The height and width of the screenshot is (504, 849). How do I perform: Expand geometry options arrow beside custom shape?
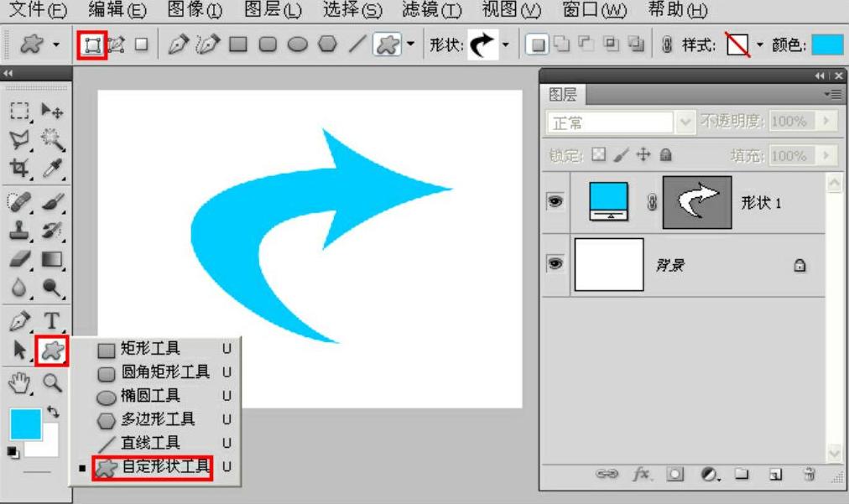click(x=410, y=44)
